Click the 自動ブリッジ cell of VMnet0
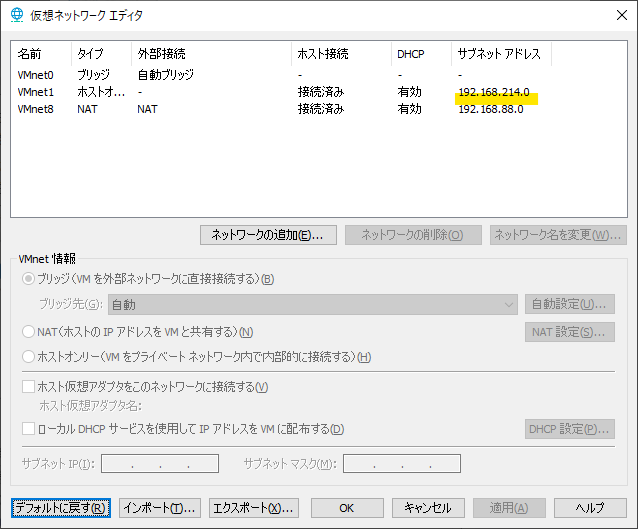 (x=166, y=75)
